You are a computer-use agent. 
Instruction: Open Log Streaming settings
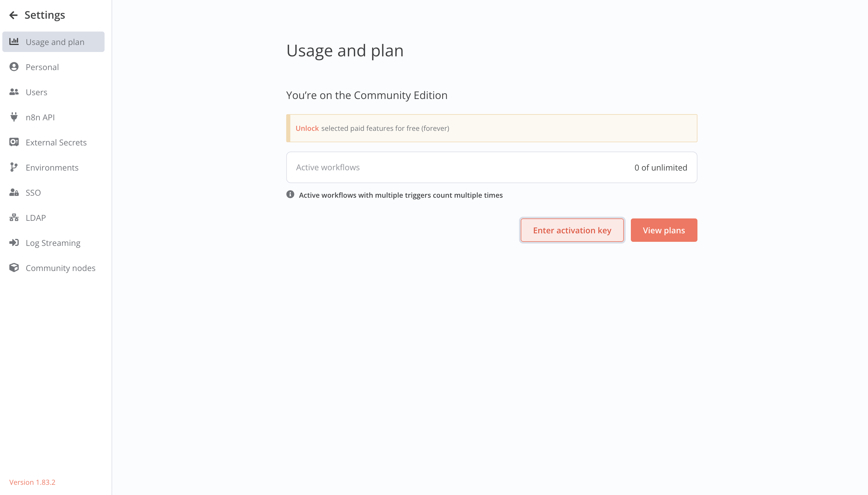point(53,243)
